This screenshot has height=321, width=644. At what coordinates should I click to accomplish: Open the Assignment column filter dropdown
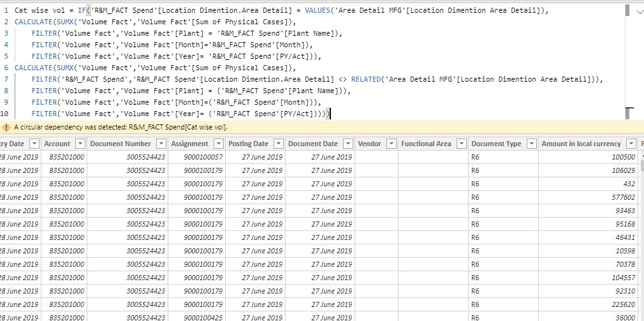pos(219,144)
